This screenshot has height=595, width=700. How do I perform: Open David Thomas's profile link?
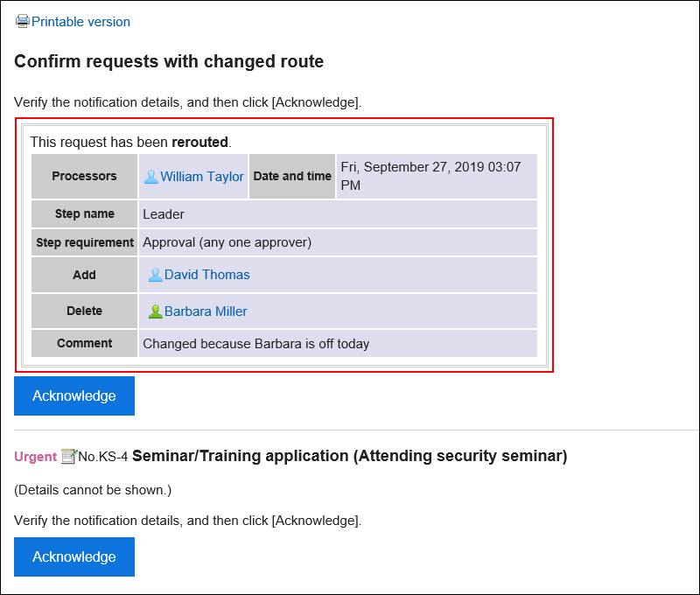coord(206,275)
